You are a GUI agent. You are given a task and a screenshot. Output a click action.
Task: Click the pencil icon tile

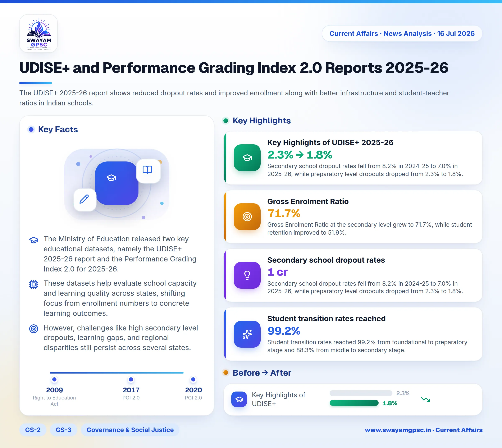(85, 200)
